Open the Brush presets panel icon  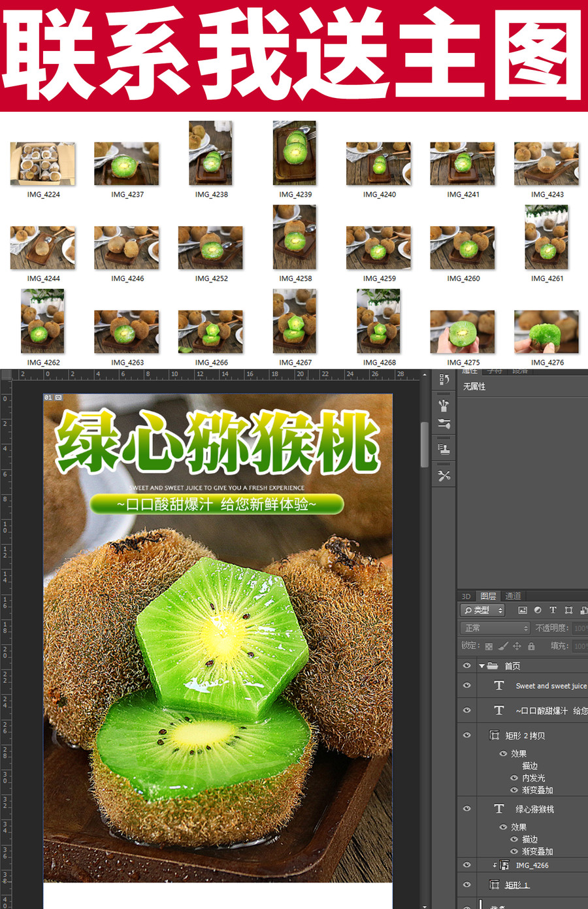pos(444,405)
